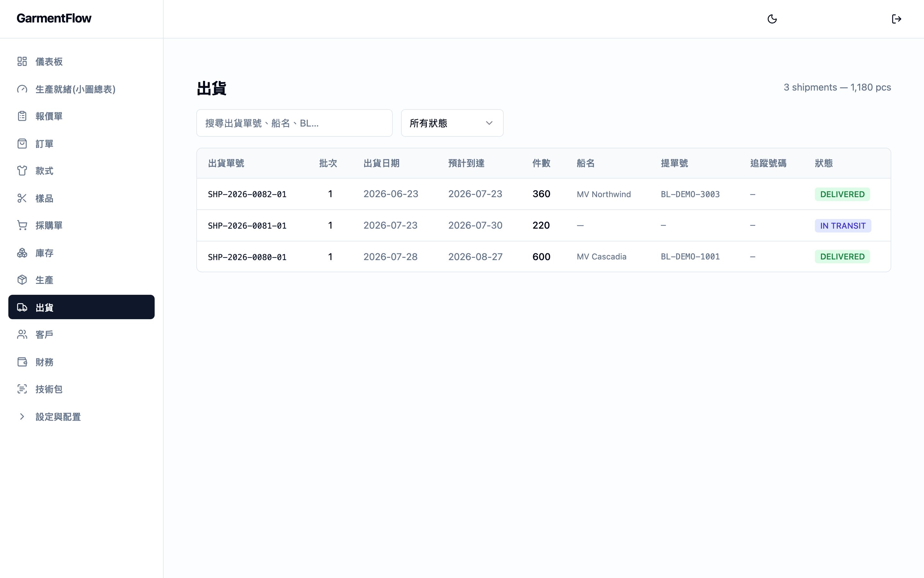Click vessel name MV Northwind
This screenshot has height=578, width=924.
click(604, 194)
